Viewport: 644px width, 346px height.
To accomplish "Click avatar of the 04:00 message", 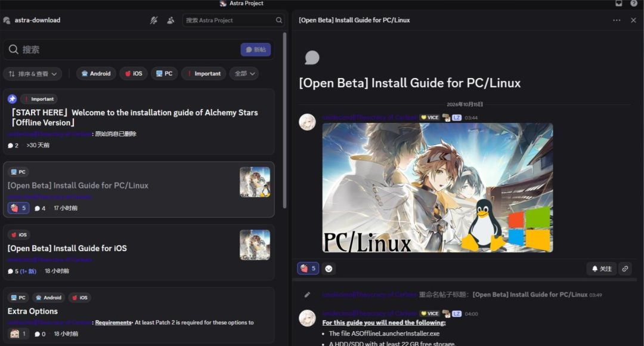I will tap(307, 318).
